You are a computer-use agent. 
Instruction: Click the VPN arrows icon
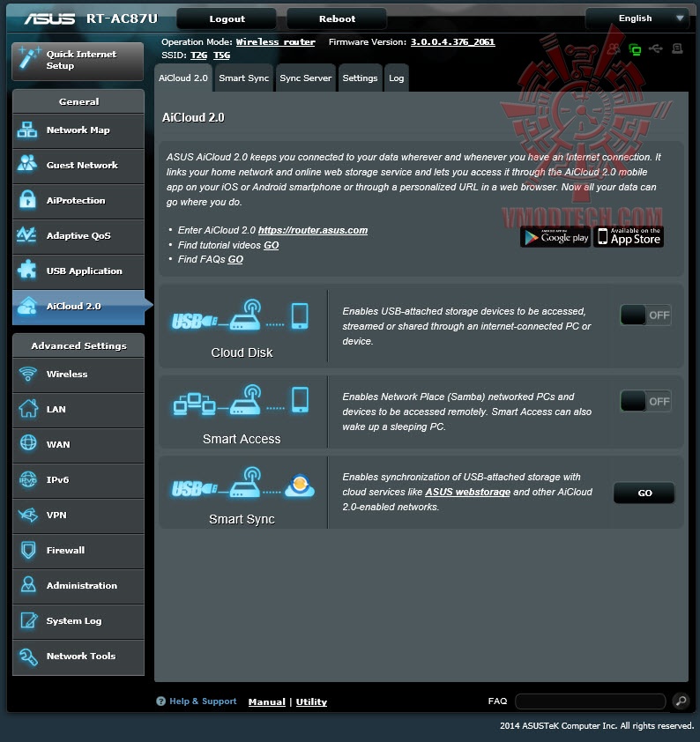[28, 515]
